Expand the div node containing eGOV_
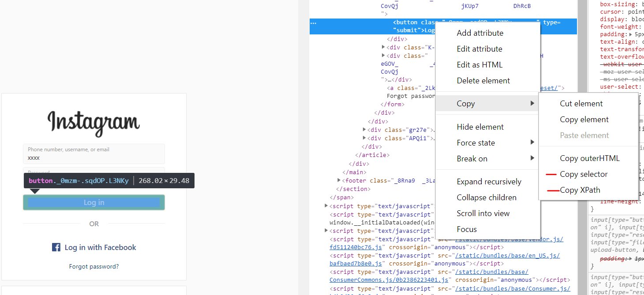Image resolution: width=644 pixels, height=295 pixels. pyautogui.click(x=383, y=56)
